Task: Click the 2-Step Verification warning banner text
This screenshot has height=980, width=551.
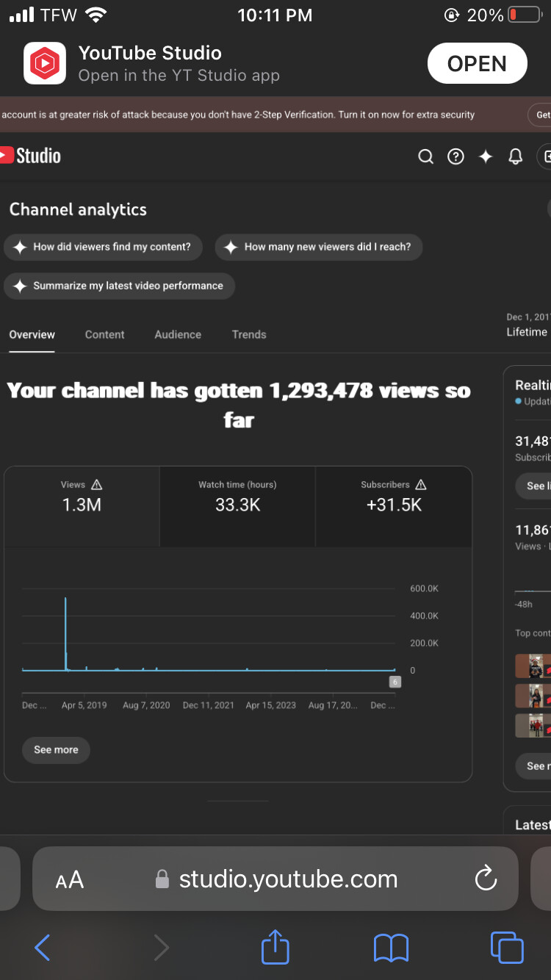Action: pyautogui.click(x=238, y=115)
